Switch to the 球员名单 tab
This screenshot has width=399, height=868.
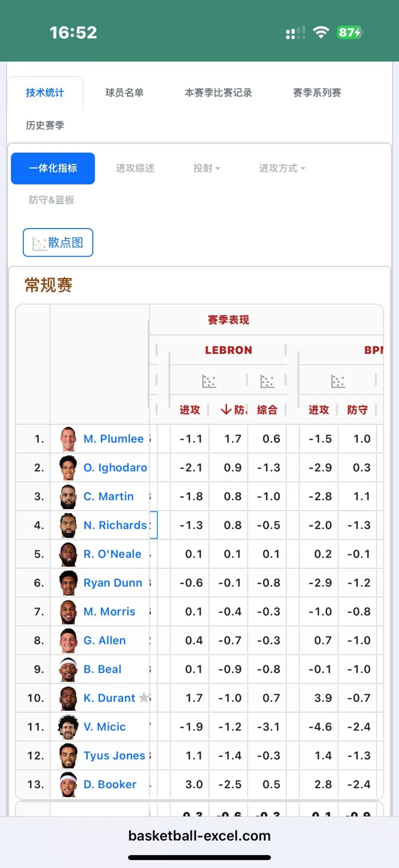pyautogui.click(x=124, y=92)
